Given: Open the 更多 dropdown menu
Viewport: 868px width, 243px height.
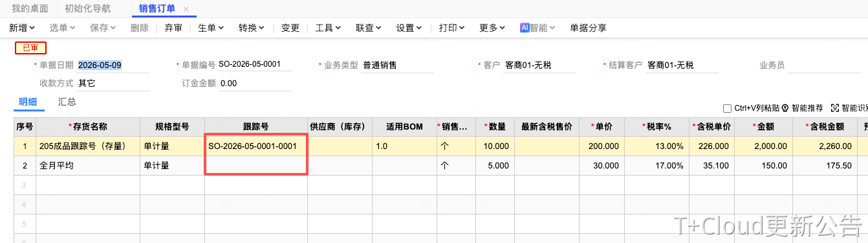Looking at the screenshot, I should click(x=492, y=28).
